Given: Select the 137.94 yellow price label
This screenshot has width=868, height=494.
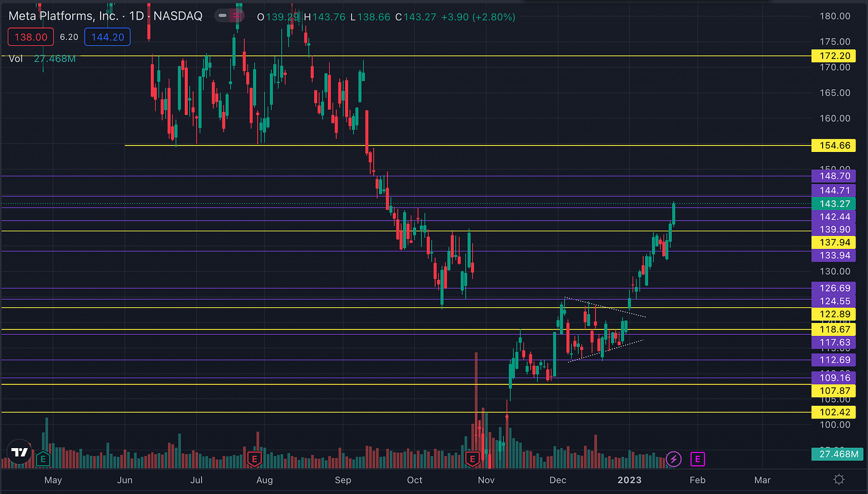Looking at the screenshot, I should (834, 243).
